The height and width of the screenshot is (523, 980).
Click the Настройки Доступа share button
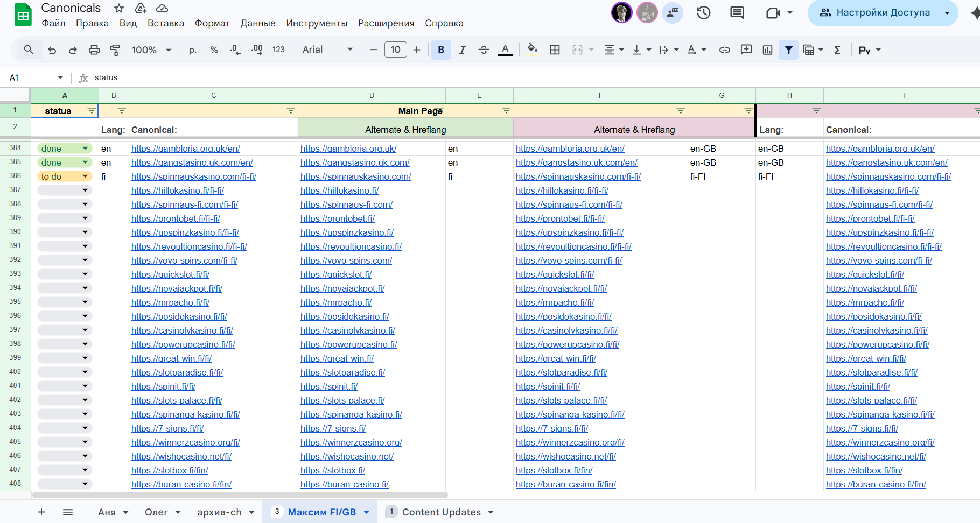[x=874, y=13]
